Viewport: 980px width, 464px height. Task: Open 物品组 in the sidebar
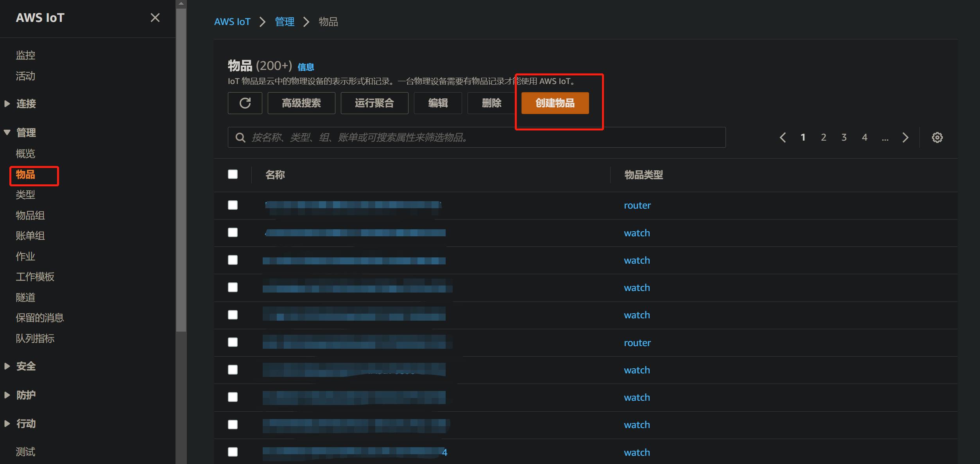(x=30, y=215)
